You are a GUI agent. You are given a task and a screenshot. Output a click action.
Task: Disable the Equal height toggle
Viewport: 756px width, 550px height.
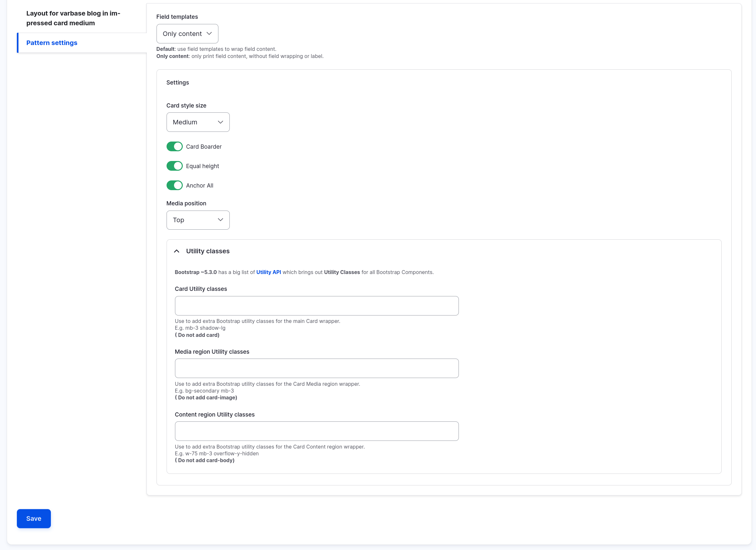pos(174,166)
